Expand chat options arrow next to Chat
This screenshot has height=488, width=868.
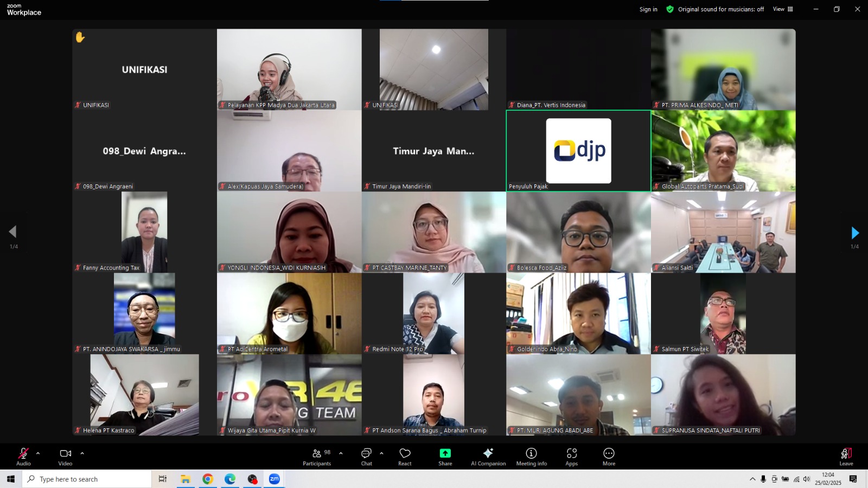[381, 453]
